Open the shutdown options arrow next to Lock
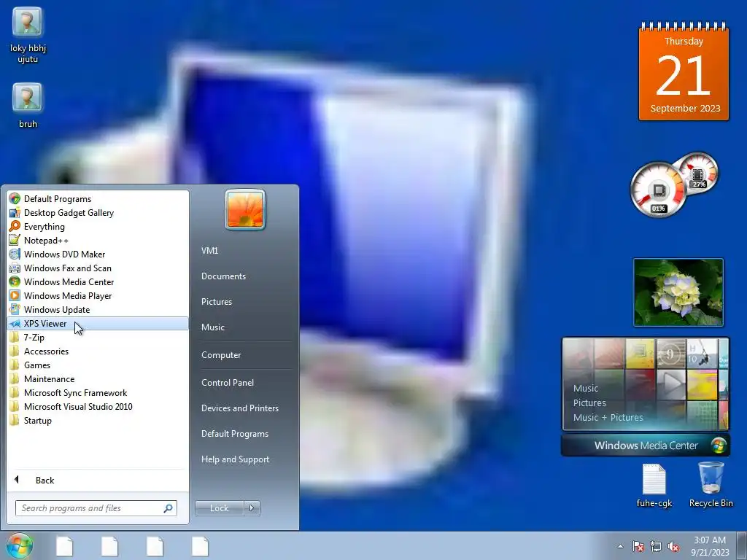 [252, 508]
